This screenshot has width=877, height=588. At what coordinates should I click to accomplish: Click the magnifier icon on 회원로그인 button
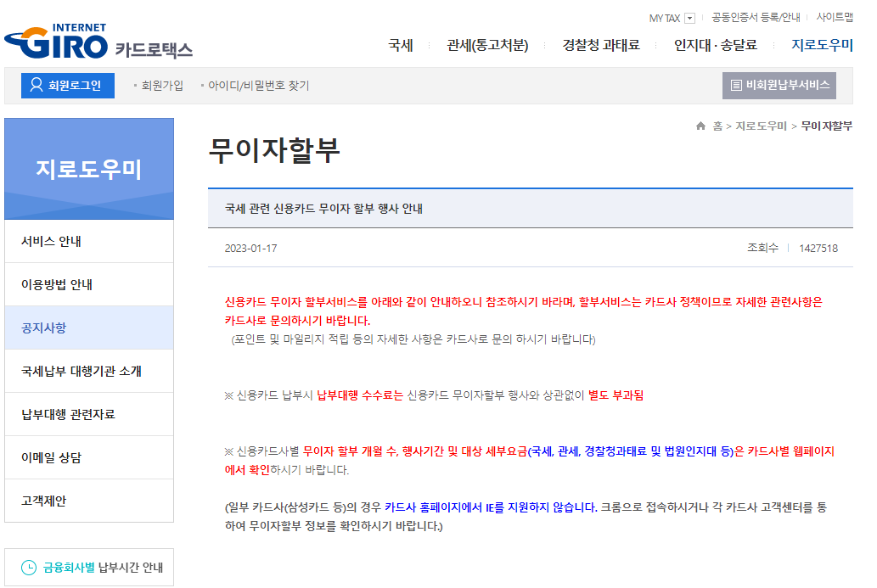tap(35, 85)
